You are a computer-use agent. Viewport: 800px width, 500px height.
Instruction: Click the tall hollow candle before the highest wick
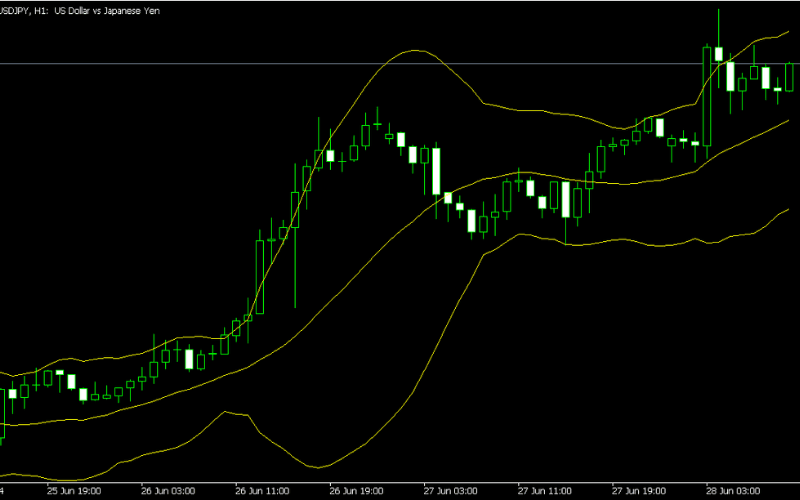(708, 95)
